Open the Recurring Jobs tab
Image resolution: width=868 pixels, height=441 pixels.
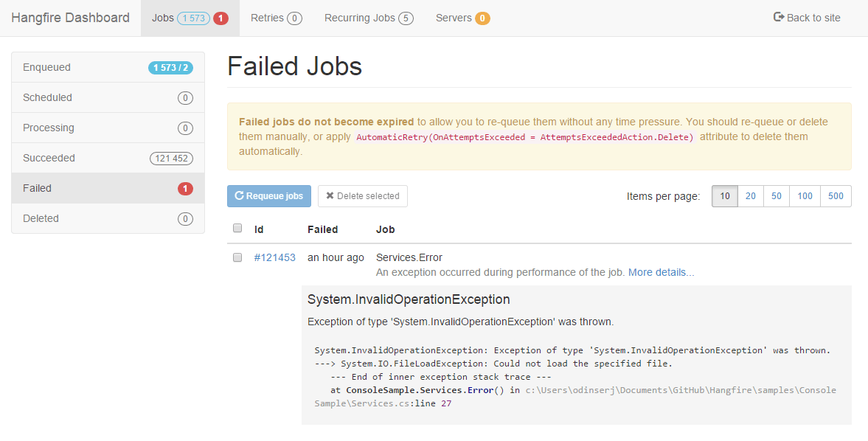pos(369,18)
